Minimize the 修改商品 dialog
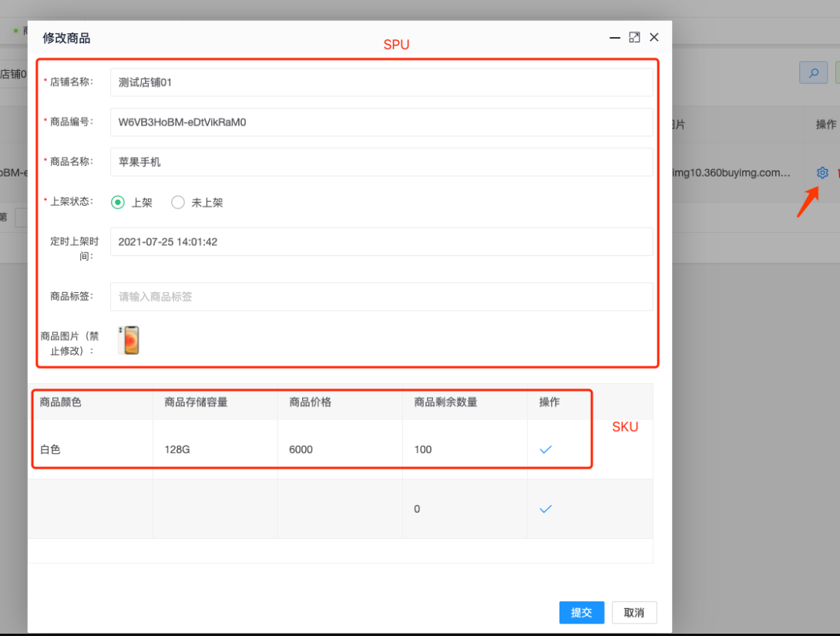 click(614, 38)
